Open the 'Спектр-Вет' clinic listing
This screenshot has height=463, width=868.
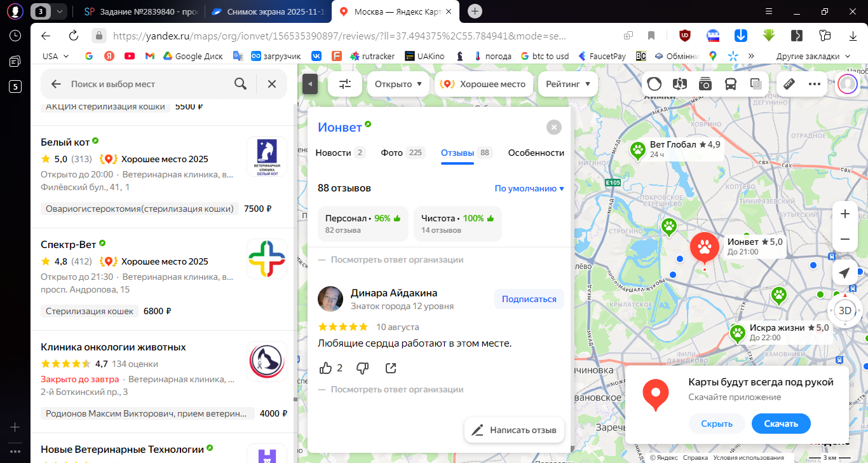[x=69, y=244]
